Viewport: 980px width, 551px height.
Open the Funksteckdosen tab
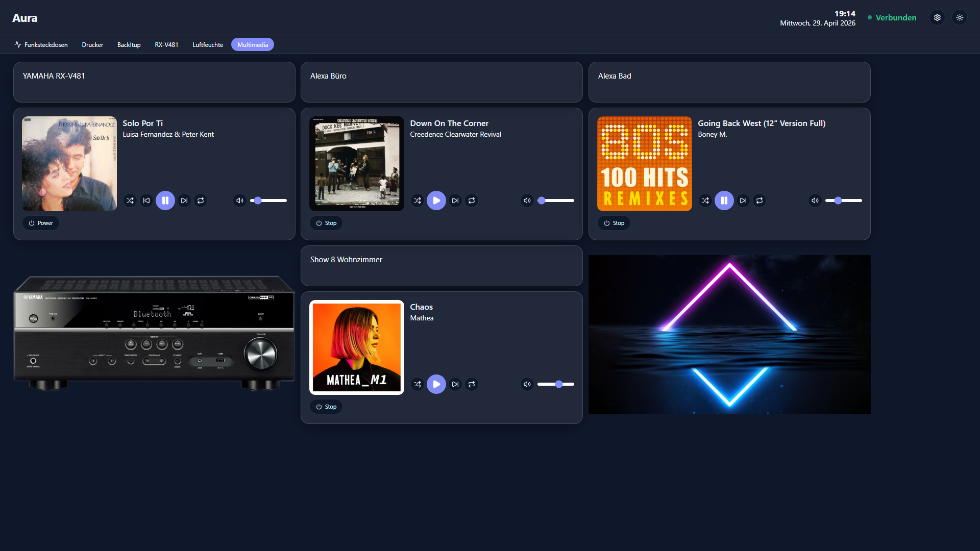(41, 45)
